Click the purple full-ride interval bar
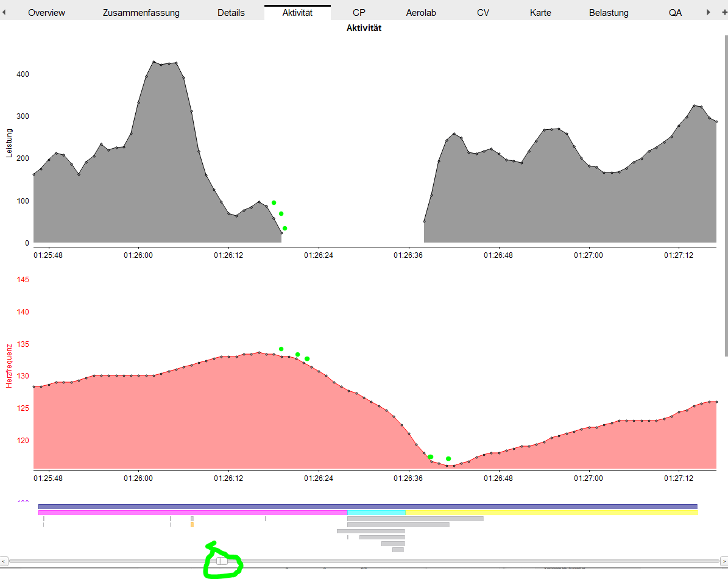This screenshot has width=728, height=579. (x=367, y=506)
